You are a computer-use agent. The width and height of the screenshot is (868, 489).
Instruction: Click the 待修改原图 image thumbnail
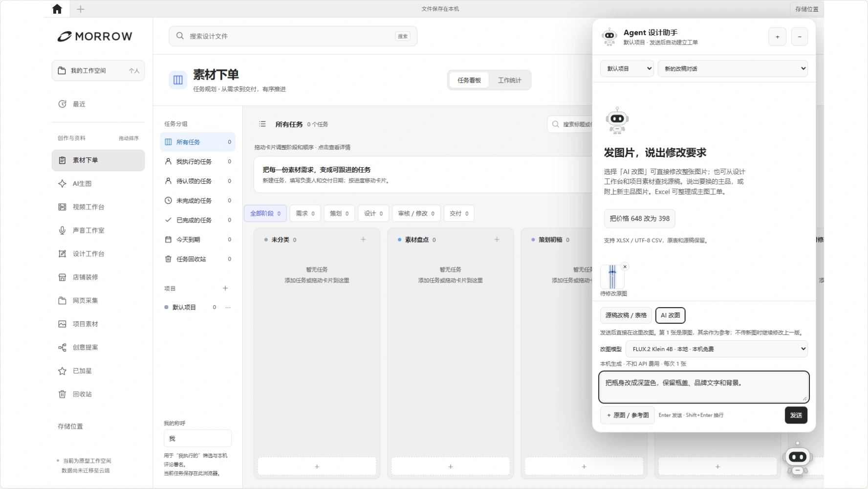click(612, 277)
